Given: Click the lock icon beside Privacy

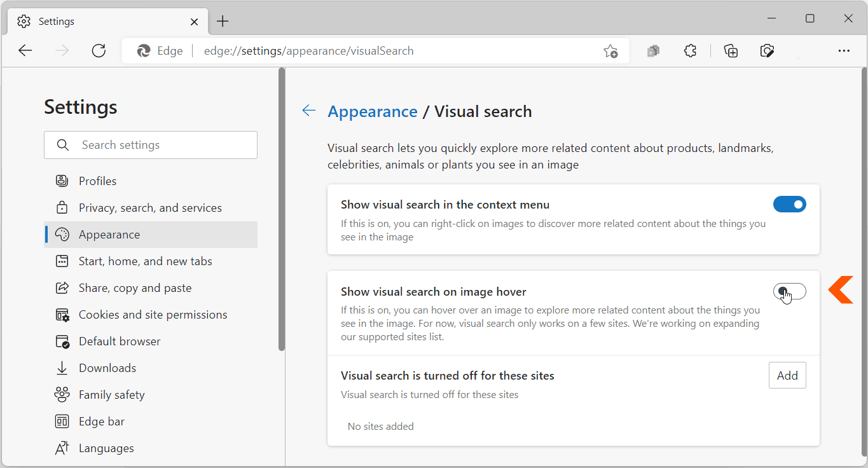Looking at the screenshot, I should (62, 208).
